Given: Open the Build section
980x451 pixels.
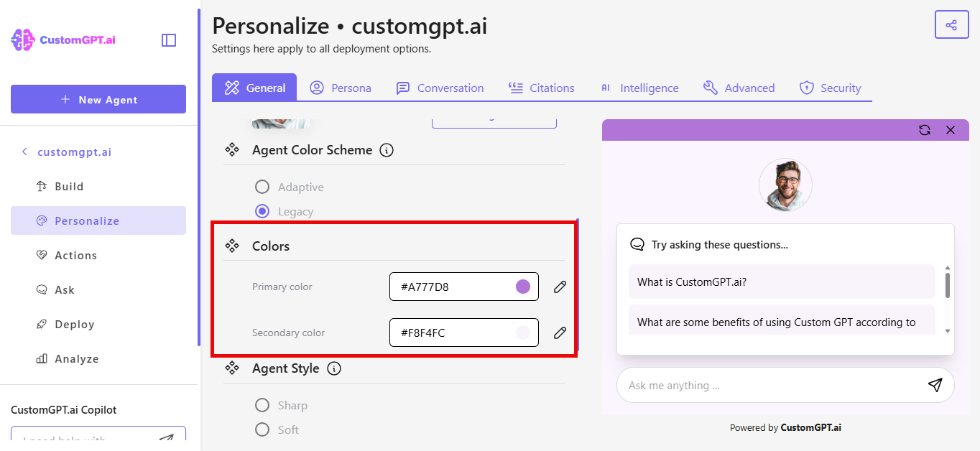Looking at the screenshot, I should coord(69,186).
